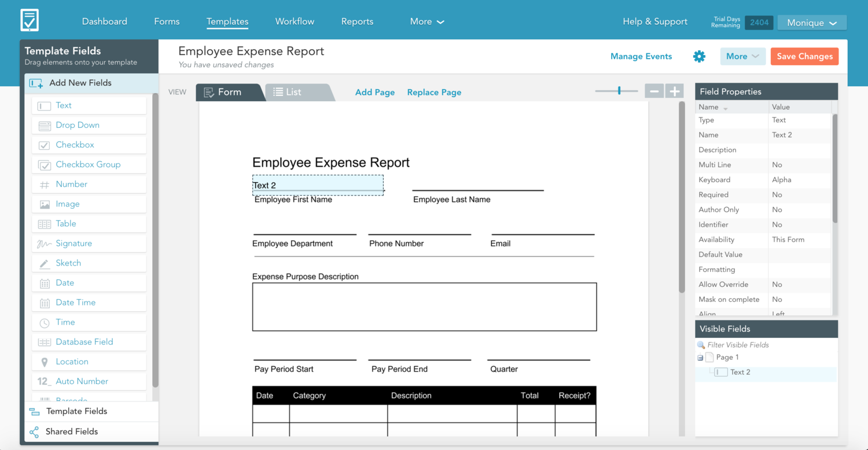Expand the More menu in navigation bar

click(426, 21)
